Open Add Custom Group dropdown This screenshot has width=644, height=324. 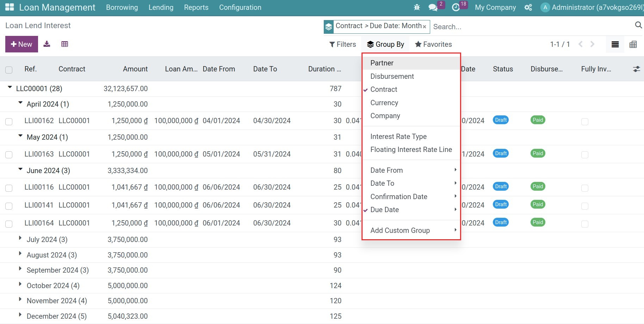click(411, 230)
